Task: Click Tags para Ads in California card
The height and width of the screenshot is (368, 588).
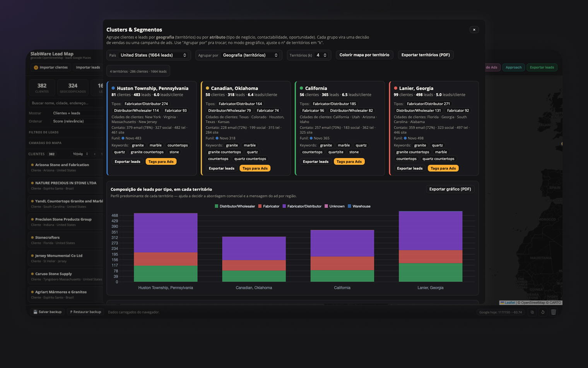Action: pos(349,162)
